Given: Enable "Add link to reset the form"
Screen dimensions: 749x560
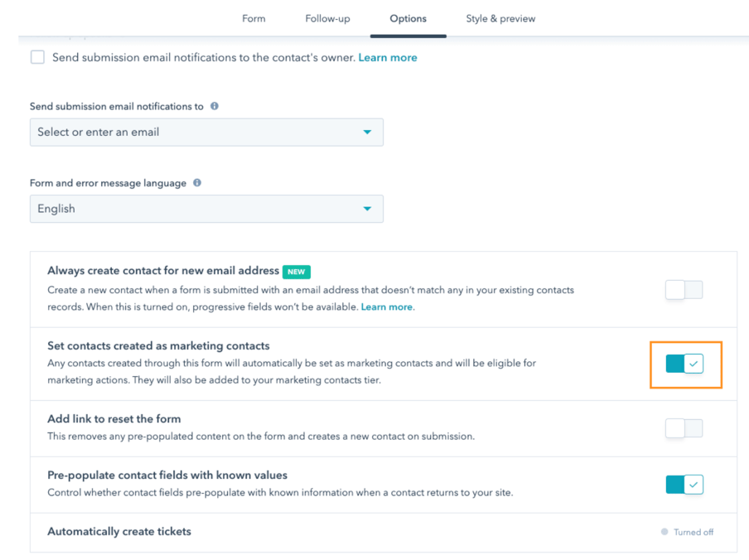Looking at the screenshot, I should [684, 428].
